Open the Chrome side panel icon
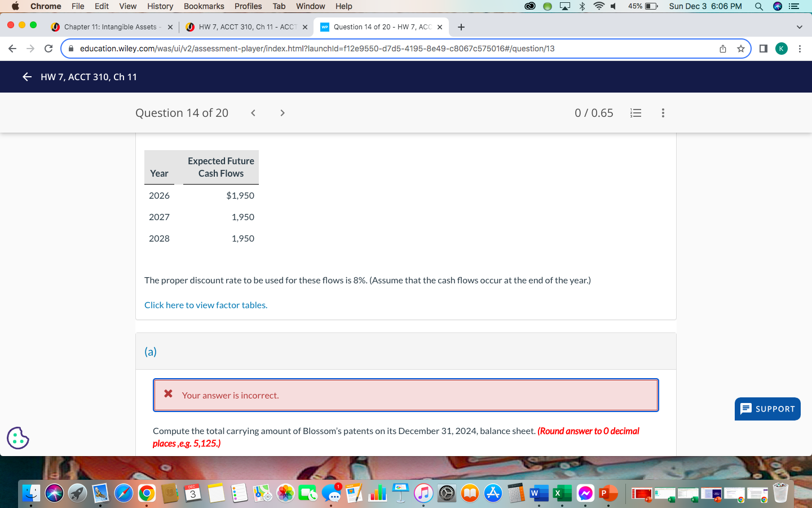Screen dimensions: 812x508 (x=762, y=49)
